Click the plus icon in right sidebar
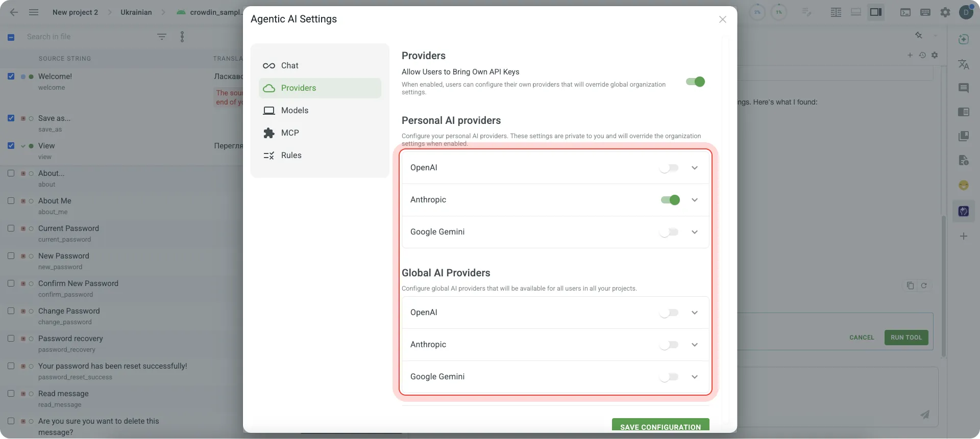 pos(963,237)
